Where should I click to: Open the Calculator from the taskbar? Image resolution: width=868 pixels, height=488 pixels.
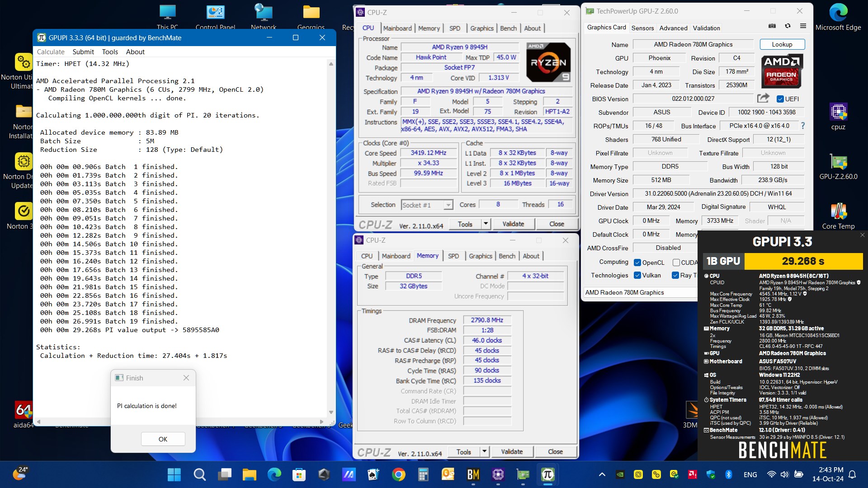(x=423, y=474)
